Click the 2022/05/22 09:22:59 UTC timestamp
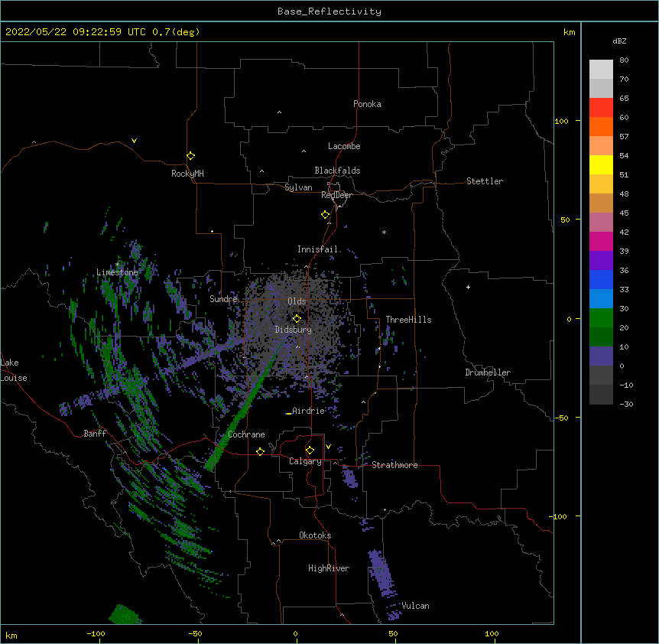This screenshot has width=659, height=644. pyautogui.click(x=76, y=32)
